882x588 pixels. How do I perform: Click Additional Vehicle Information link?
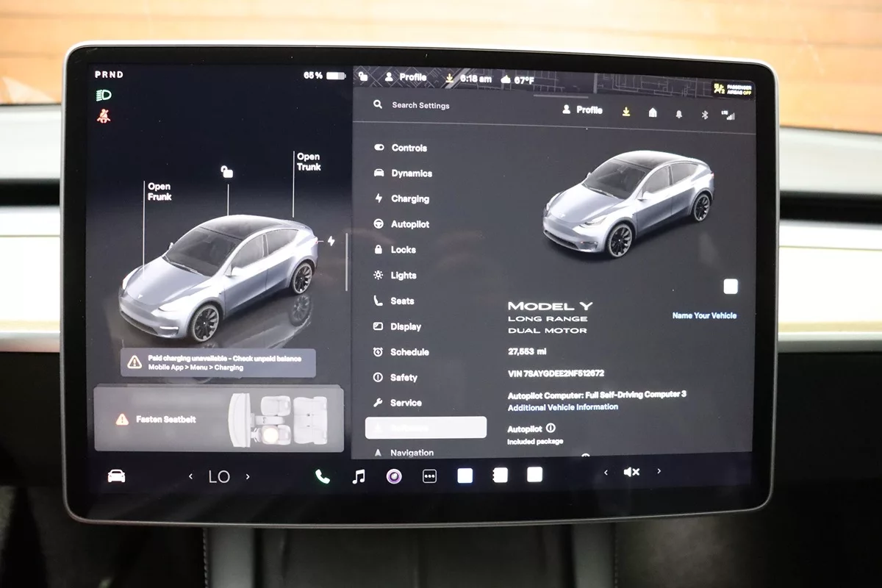(x=562, y=407)
